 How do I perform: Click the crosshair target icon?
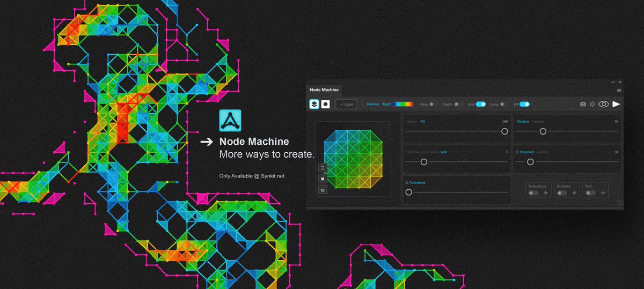pos(592,104)
